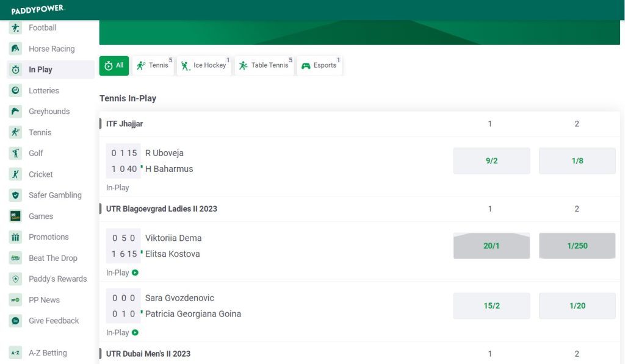
Task: Click the PP News icon
Action: pos(15,300)
